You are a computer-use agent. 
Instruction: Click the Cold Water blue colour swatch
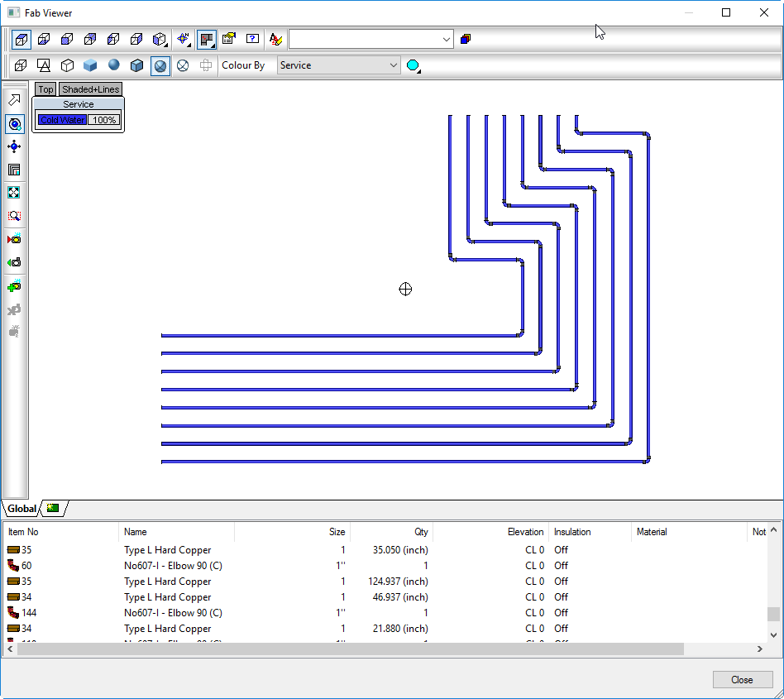pyautogui.click(x=62, y=120)
